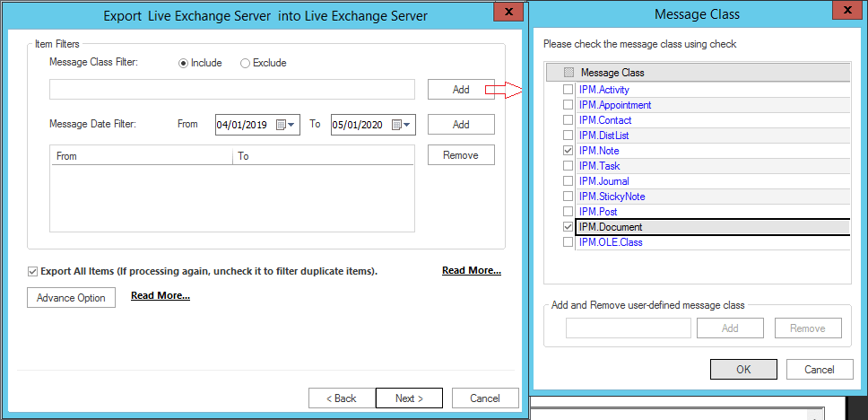Screen dimensions: 868x420
Task: Select the IPM.Appointment row text
Action: (x=615, y=105)
